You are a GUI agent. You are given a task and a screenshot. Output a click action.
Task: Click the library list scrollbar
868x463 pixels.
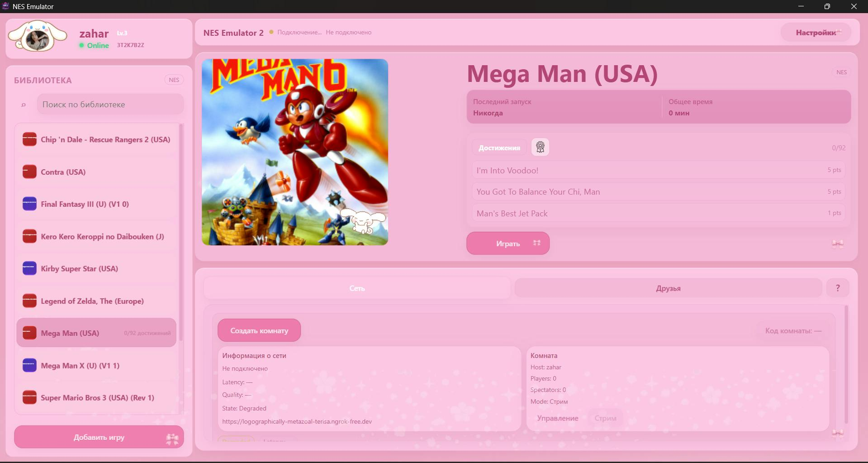point(181,232)
